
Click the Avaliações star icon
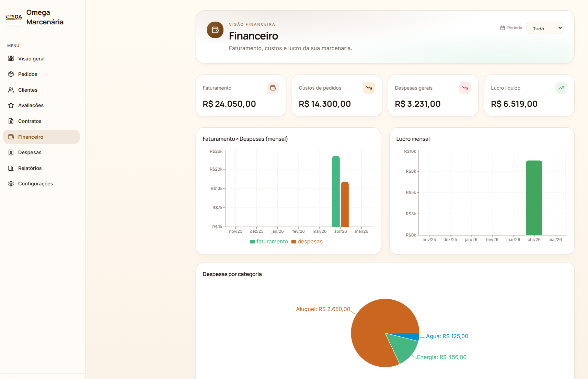click(x=11, y=105)
